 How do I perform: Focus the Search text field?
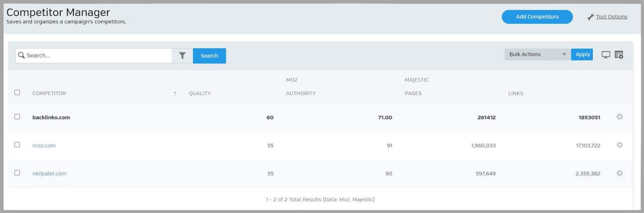pos(97,56)
